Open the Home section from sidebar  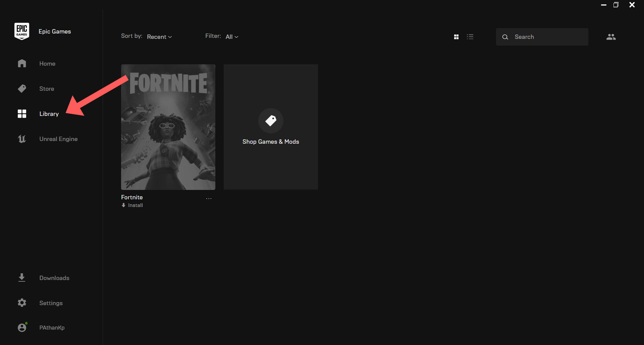point(47,63)
